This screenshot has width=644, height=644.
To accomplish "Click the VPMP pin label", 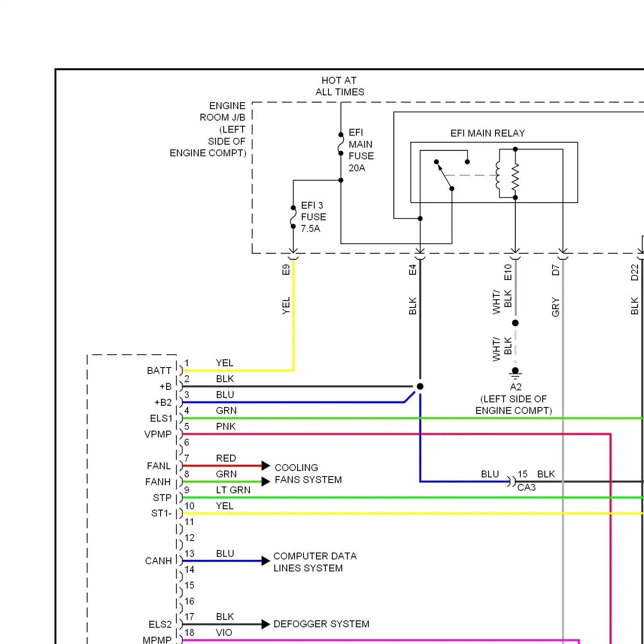I will tap(158, 434).
